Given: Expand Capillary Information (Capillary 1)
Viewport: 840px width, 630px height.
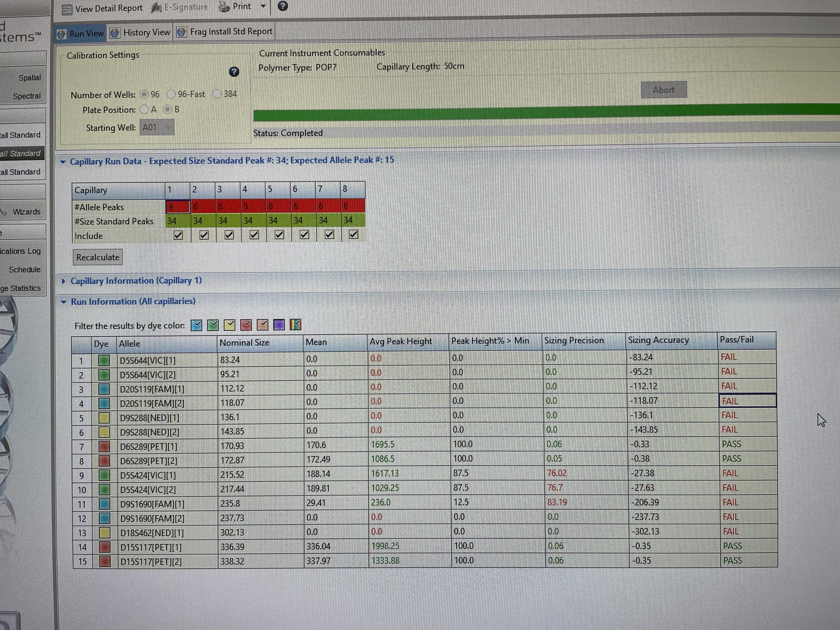Looking at the screenshot, I should pos(63,281).
